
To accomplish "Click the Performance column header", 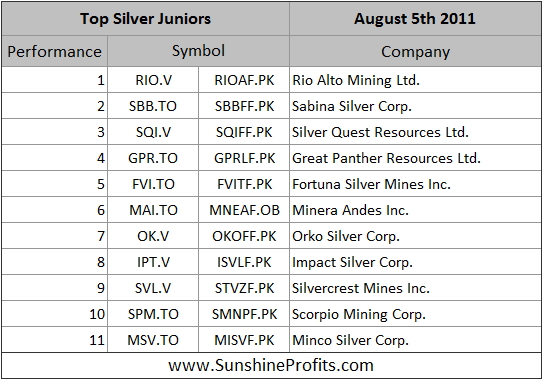I will [54, 51].
